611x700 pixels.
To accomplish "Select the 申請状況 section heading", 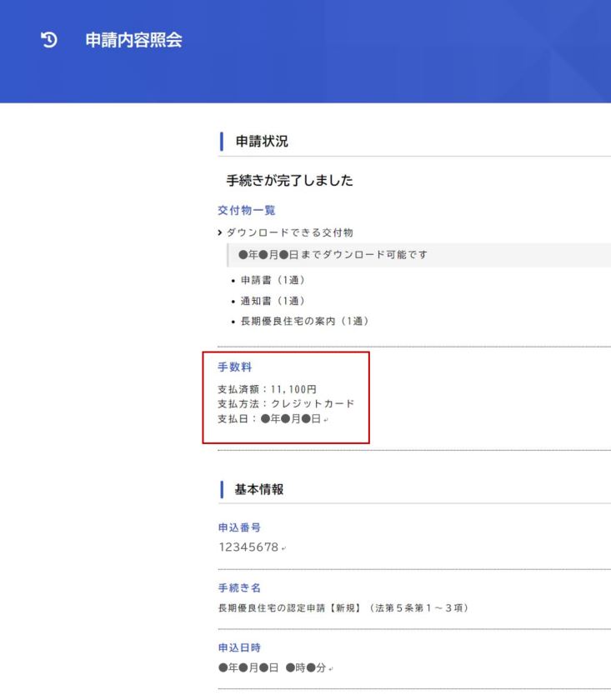I will 261,142.
